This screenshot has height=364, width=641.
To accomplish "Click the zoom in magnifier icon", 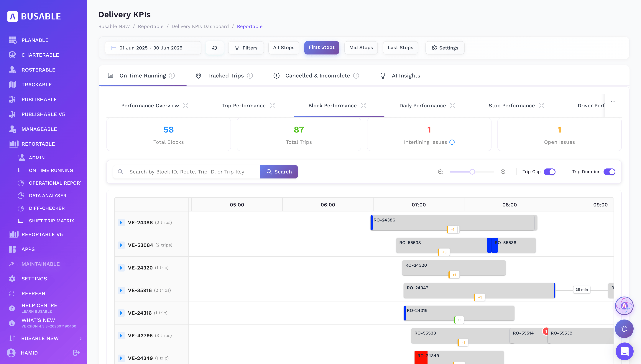I will click(503, 172).
